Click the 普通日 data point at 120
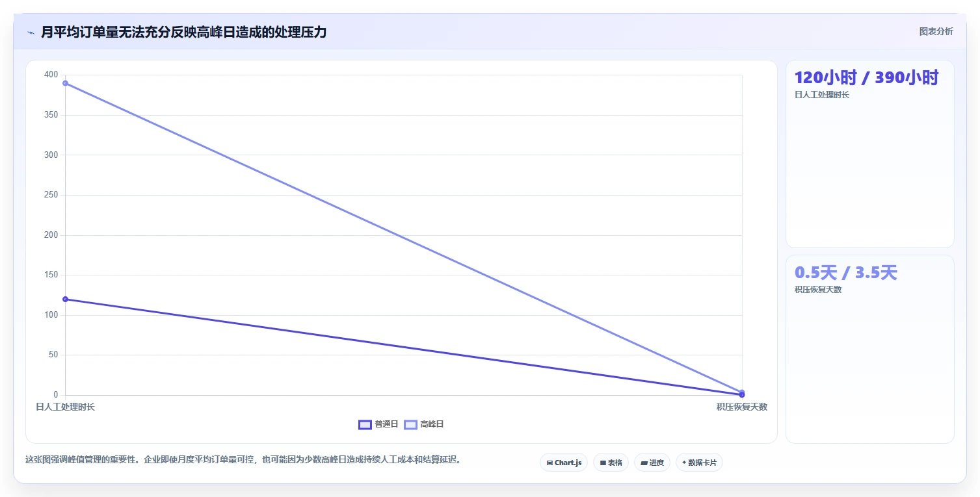 [x=65, y=299]
